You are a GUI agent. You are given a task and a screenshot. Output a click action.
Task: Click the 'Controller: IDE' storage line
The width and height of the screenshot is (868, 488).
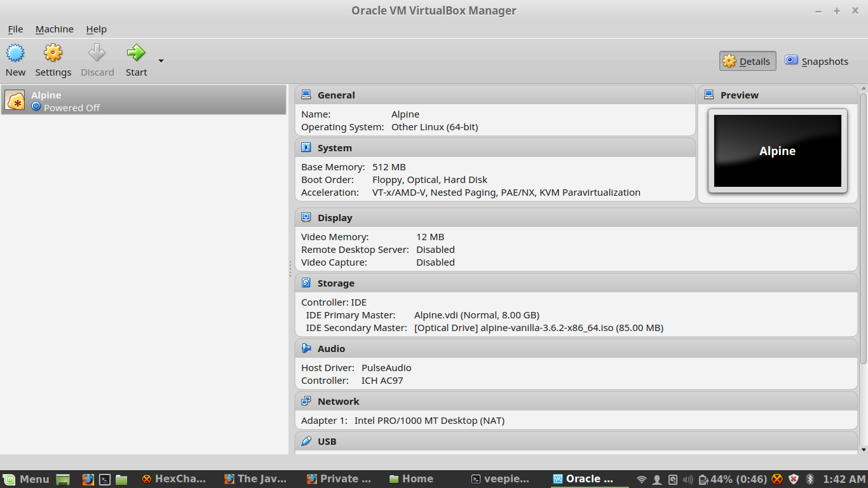click(x=334, y=302)
